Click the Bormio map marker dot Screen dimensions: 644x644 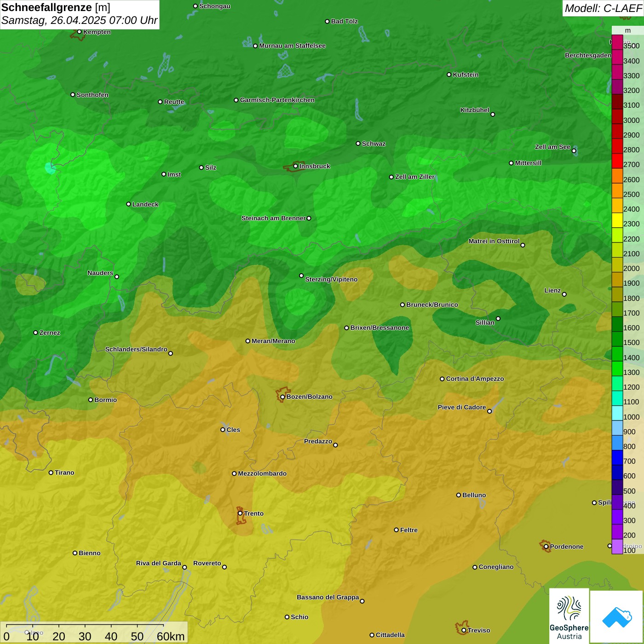pos(91,400)
